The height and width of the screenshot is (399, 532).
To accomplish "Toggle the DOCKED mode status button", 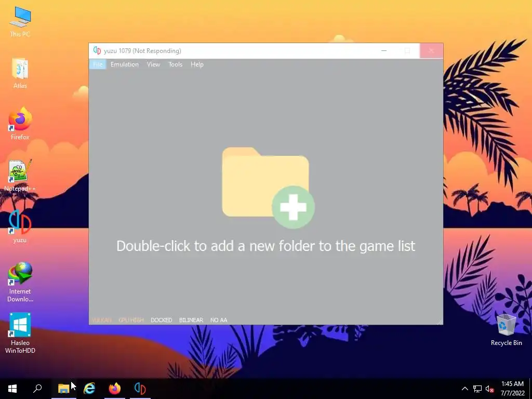I will [162, 320].
